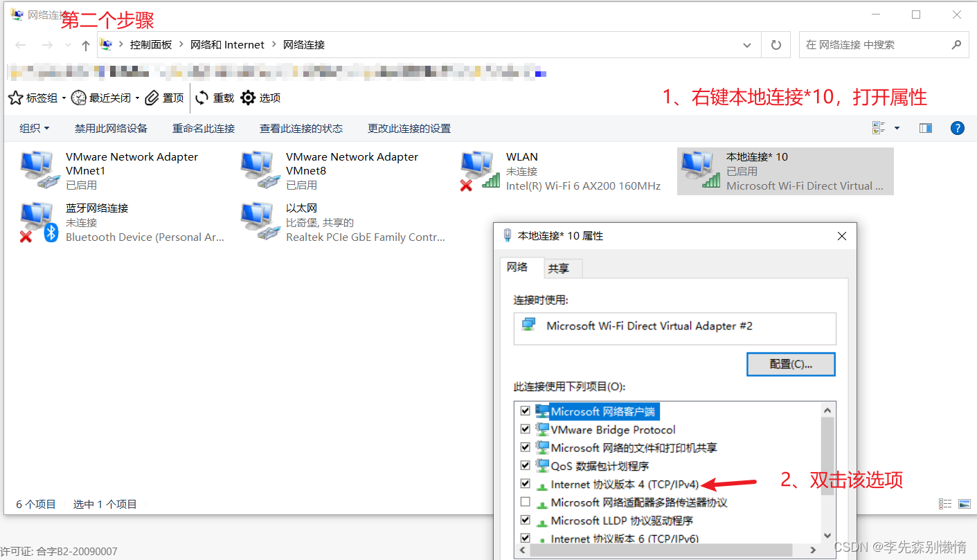Enable Microsoft 网络适配器多路传送器协议 checkbox

point(526,502)
